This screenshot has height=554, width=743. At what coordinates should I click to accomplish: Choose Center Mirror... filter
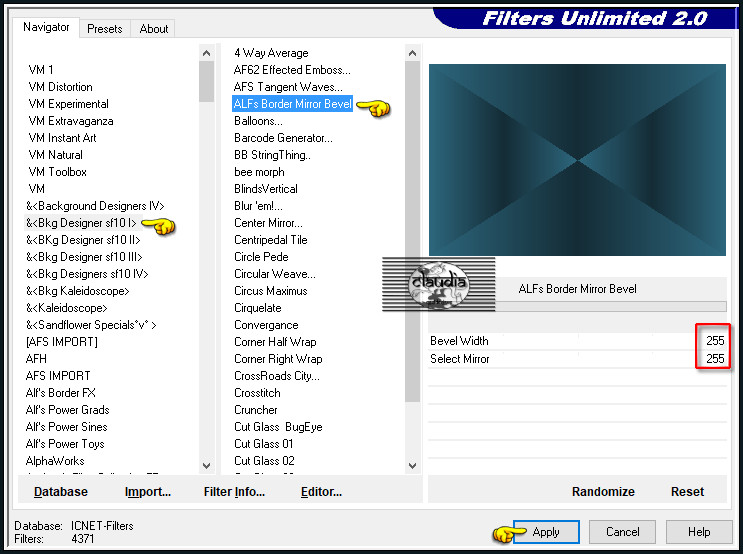pyautogui.click(x=268, y=223)
